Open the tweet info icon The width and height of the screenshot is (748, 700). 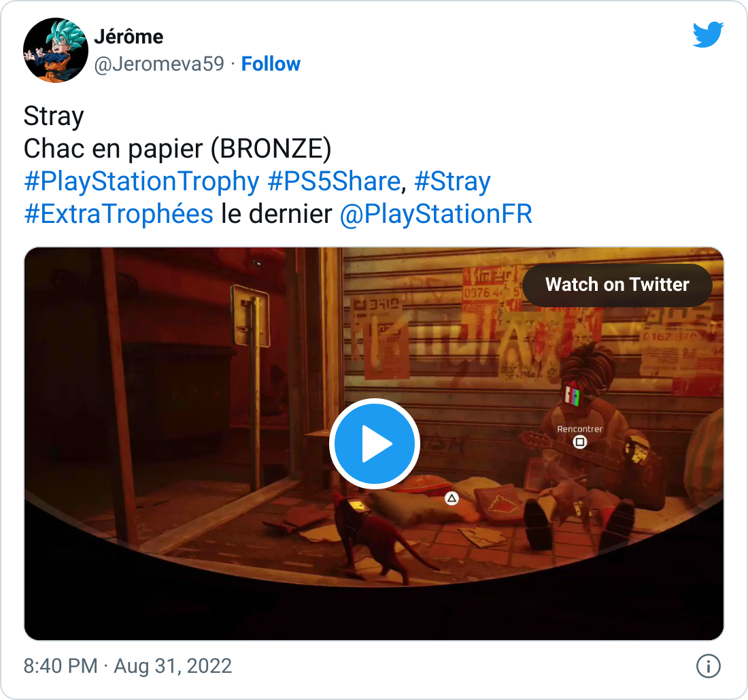point(709,665)
